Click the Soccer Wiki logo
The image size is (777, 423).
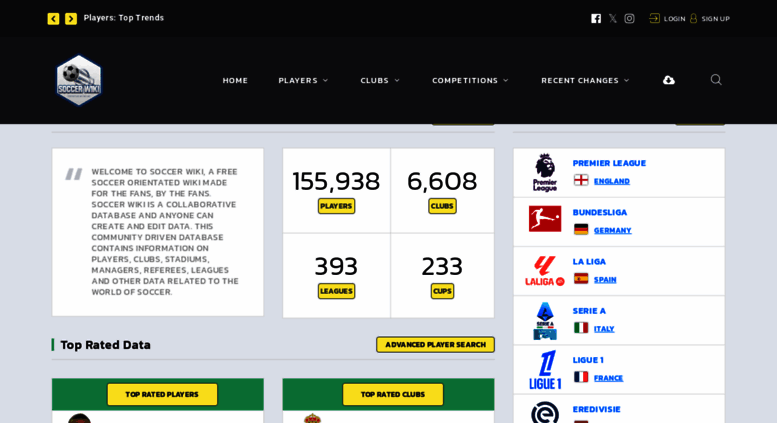[x=79, y=80]
